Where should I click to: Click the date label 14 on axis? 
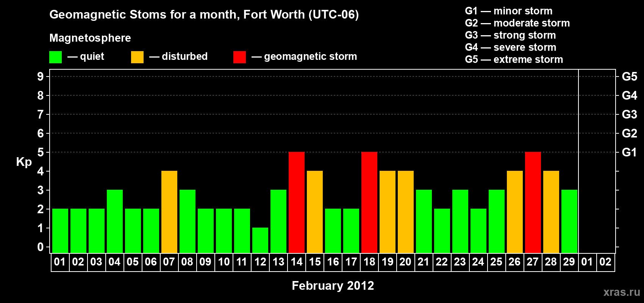coord(297,262)
